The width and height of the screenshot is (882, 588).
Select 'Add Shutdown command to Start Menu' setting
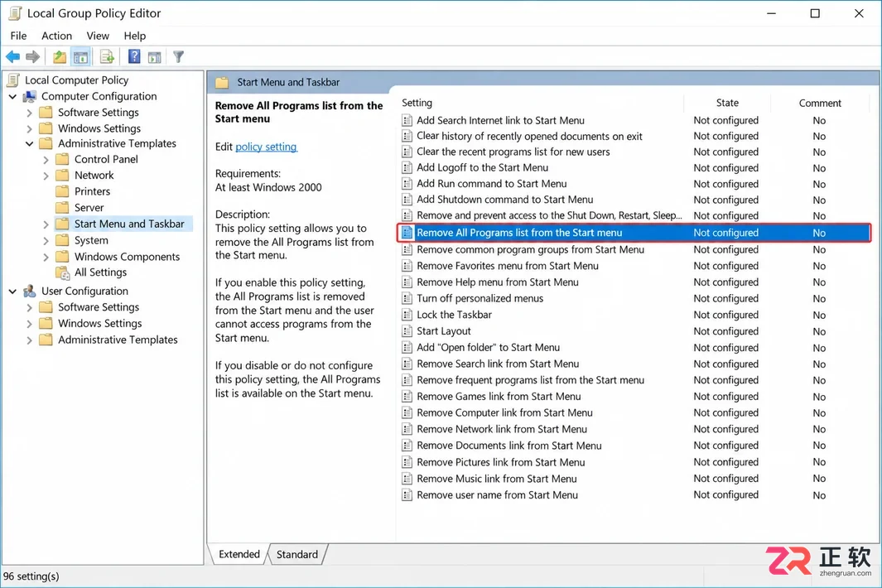(504, 200)
